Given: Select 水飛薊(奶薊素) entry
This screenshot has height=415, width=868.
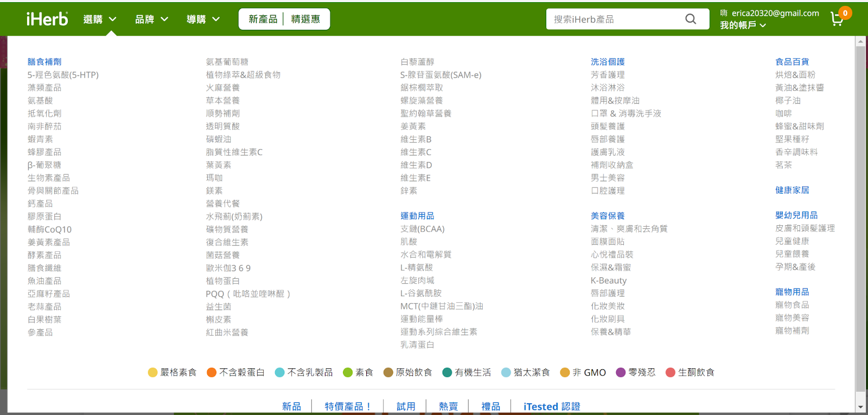Looking at the screenshot, I should tap(234, 216).
